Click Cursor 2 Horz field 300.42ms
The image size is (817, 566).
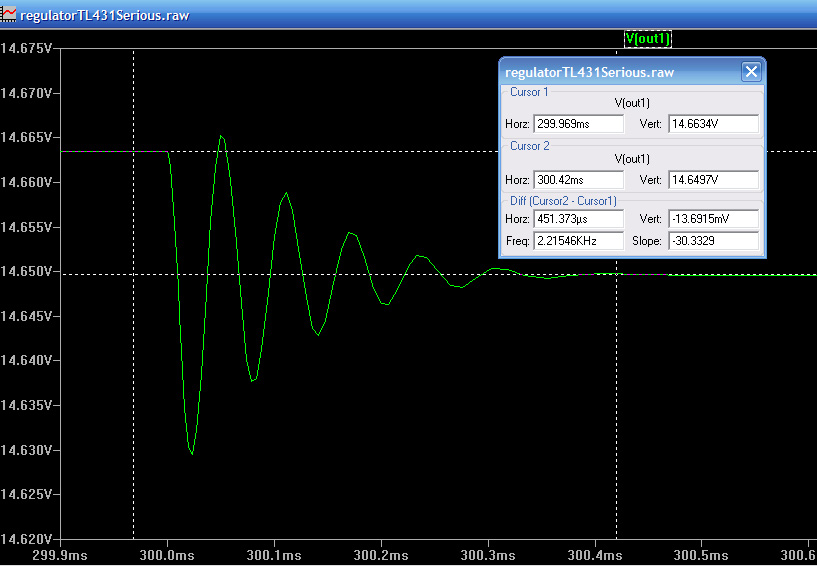click(578, 180)
